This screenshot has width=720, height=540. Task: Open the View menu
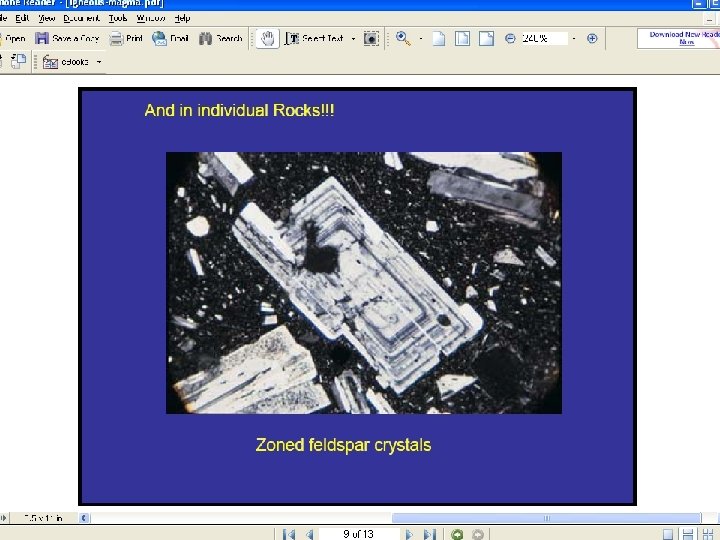46,18
